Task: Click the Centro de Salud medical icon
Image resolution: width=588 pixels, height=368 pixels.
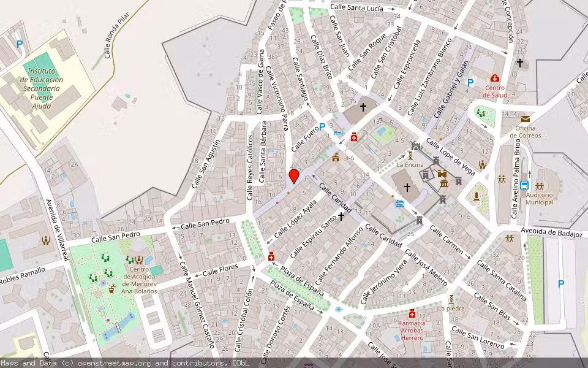Action: click(495, 79)
